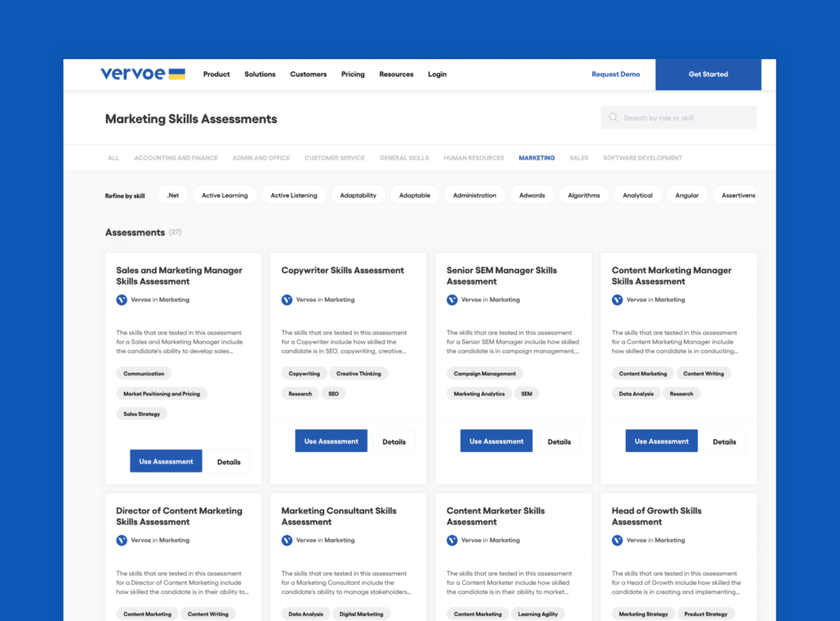Switch to Customer Service tab

[x=335, y=158]
